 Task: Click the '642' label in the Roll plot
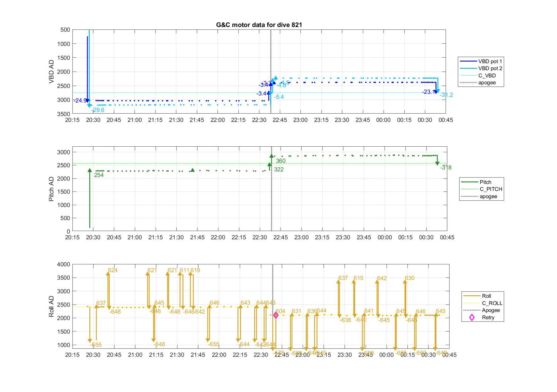[382, 278]
